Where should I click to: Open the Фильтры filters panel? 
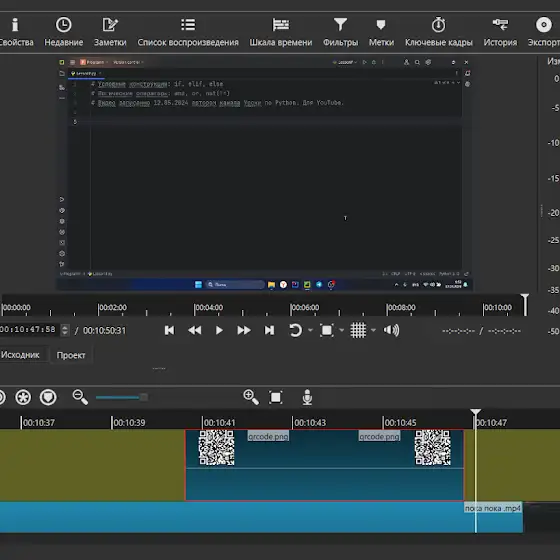pos(340,32)
